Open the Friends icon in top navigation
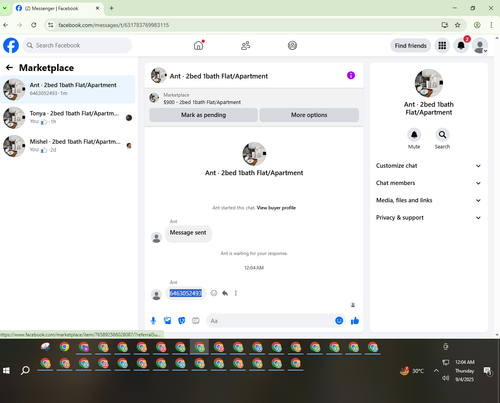Viewport: 500px width, 403px height. click(x=246, y=45)
